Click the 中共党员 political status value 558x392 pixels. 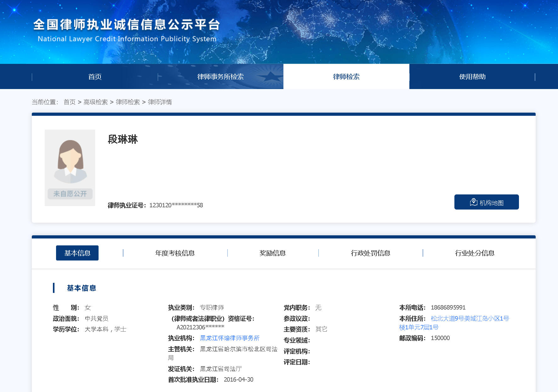(x=97, y=318)
